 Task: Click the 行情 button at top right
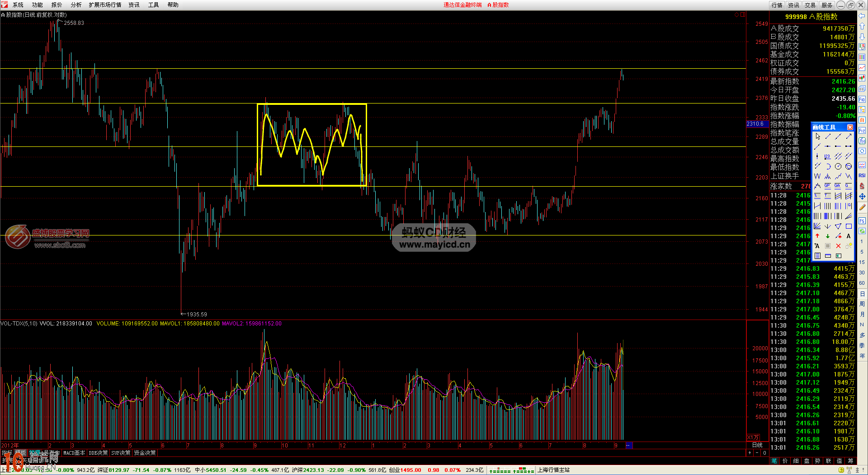coord(777,5)
